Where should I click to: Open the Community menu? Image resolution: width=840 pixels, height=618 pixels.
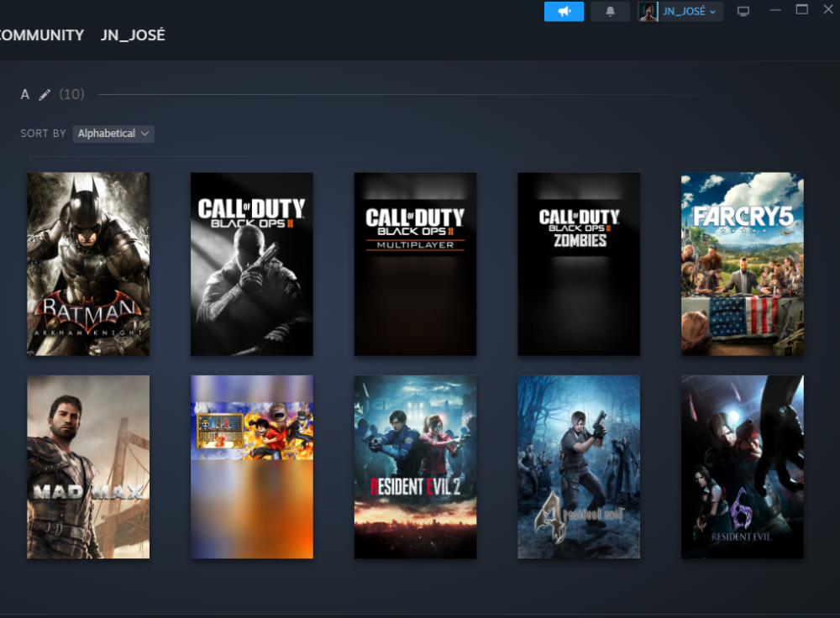point(40,35)
